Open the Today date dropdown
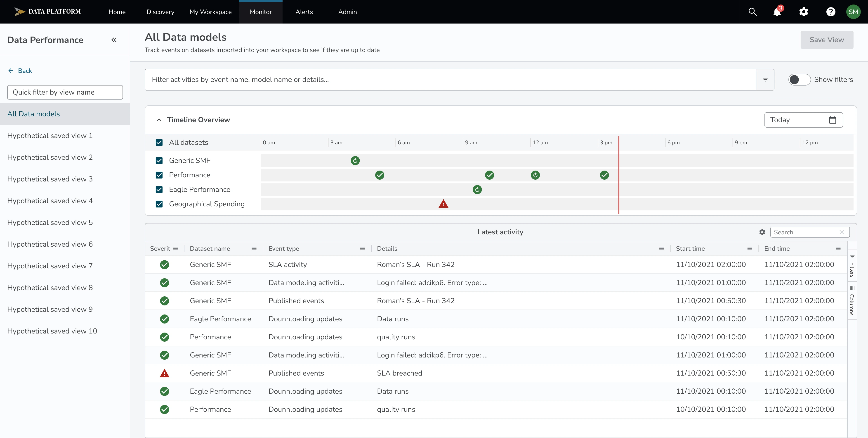 (803, 120)
